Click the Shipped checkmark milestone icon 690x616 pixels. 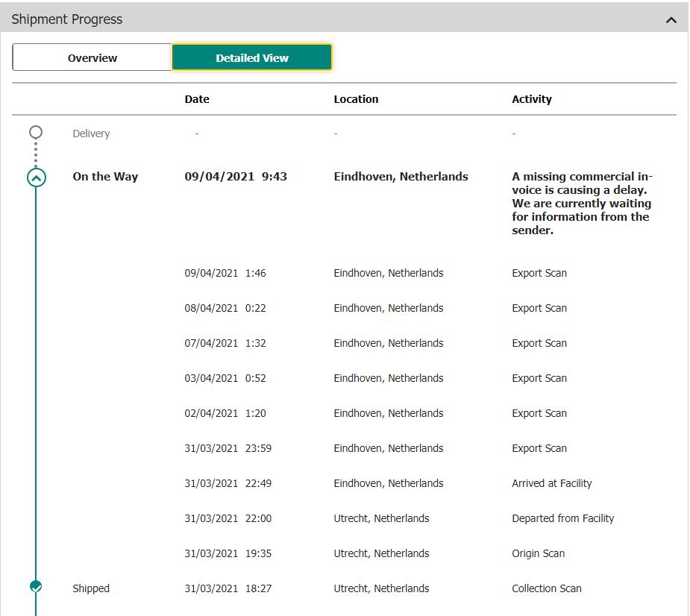[x=36, y=588]
